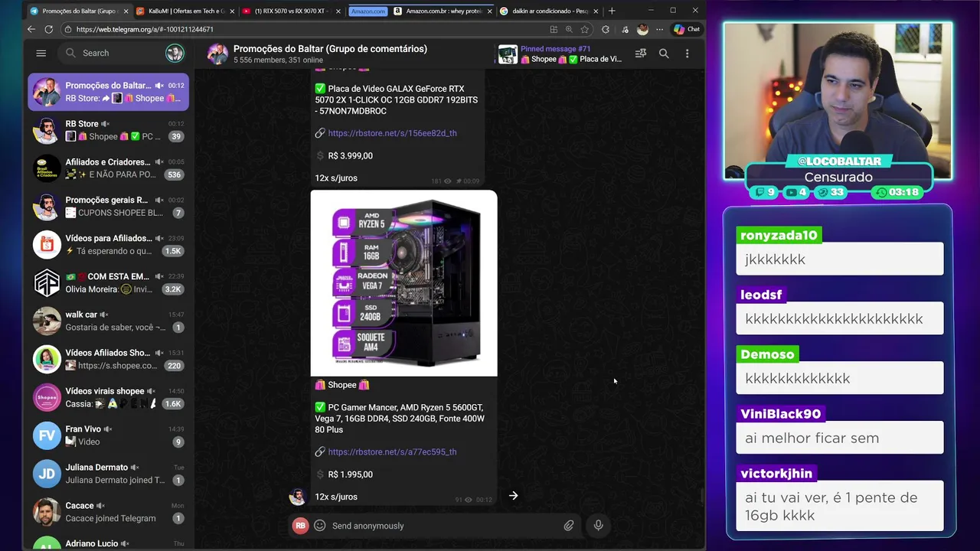Close the KaBuM! browser tab
The height and width of the screenshot is (551, 980).
coord(232,11)
